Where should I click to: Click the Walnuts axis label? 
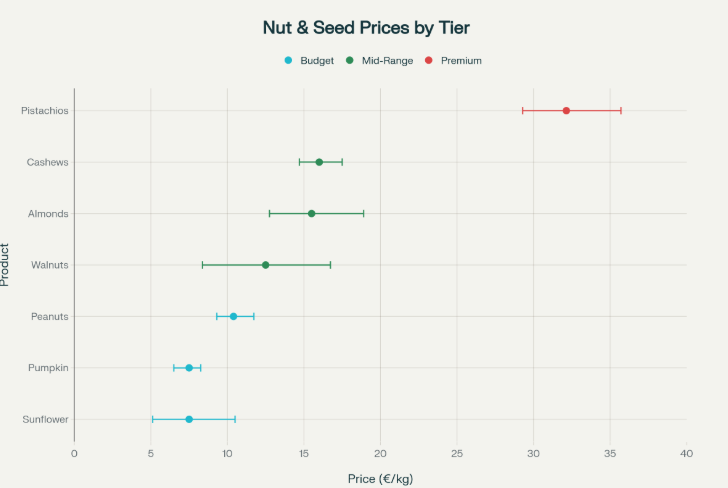click(50, 265)
